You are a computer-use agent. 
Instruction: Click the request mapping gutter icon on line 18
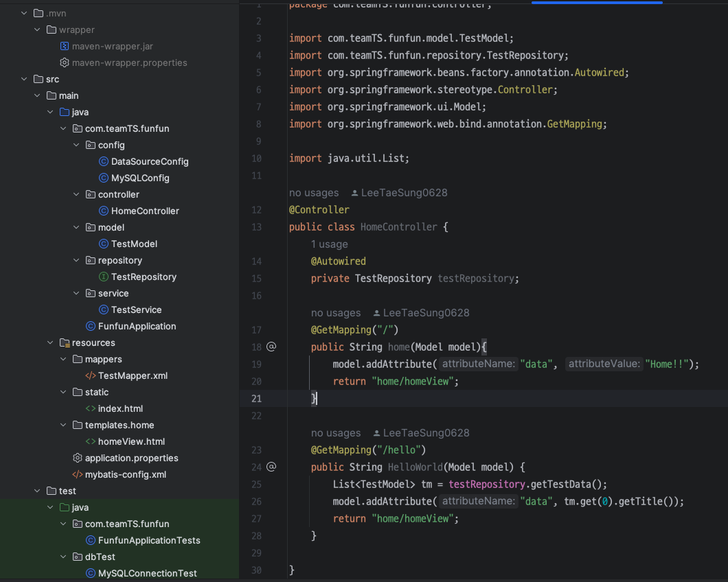[x=271, y=347]
